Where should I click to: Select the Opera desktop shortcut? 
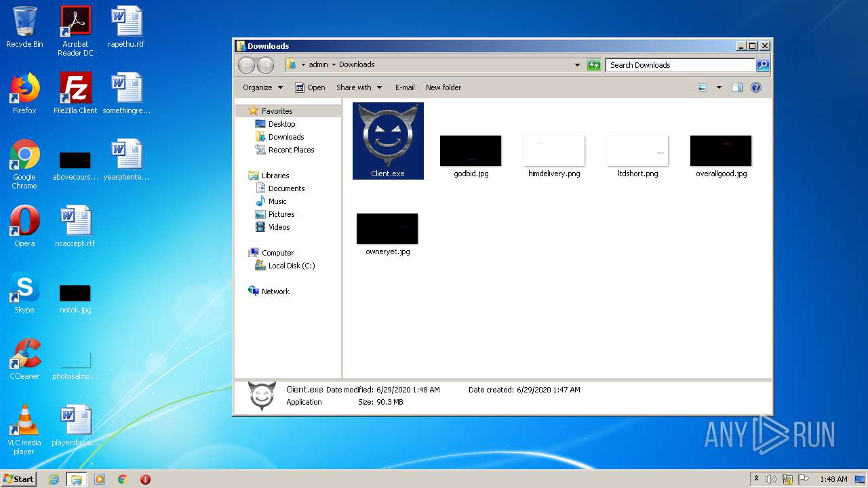[x=24, y=226]
